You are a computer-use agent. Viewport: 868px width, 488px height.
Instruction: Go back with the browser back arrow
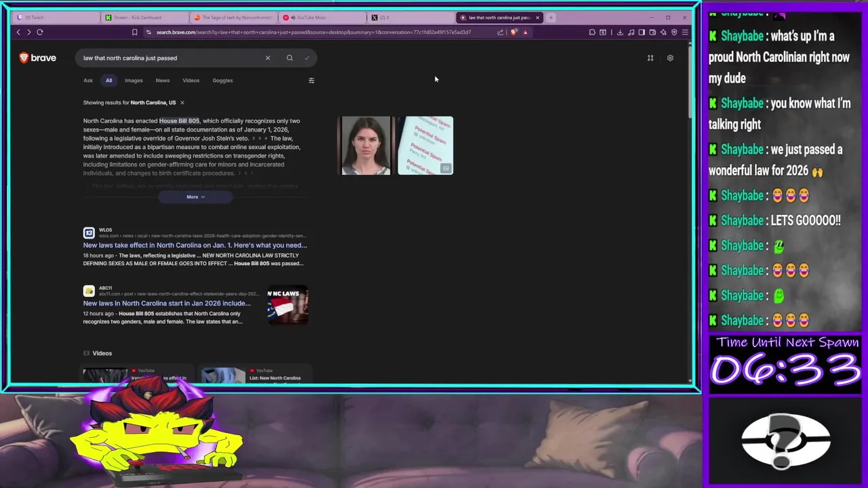18,32
